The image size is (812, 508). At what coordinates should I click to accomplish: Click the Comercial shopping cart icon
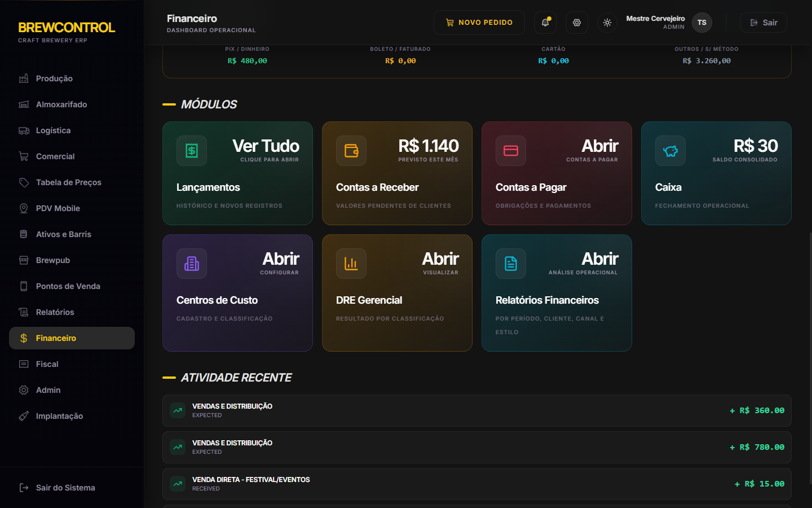[24, 156]
